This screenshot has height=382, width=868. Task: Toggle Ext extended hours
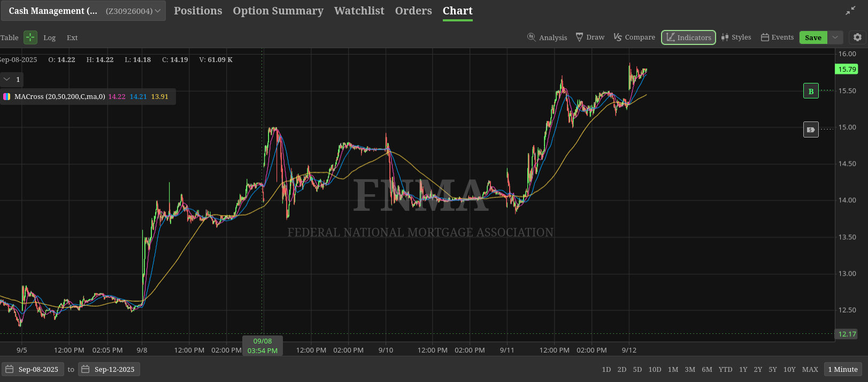[x=72, y=38]
